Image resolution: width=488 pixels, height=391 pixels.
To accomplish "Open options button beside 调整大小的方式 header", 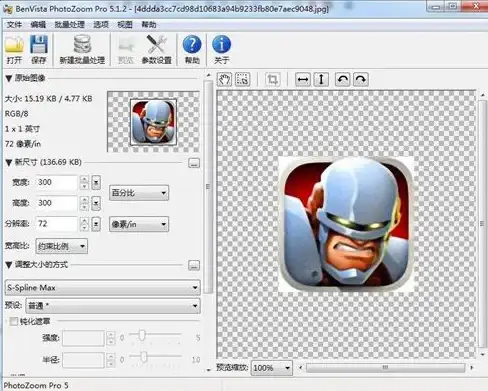I will tap(194, 265).
